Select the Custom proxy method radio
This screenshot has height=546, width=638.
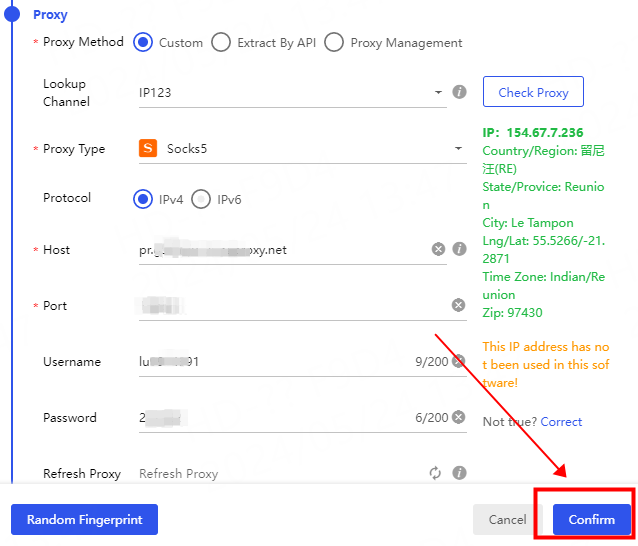(x=143, y=42)
